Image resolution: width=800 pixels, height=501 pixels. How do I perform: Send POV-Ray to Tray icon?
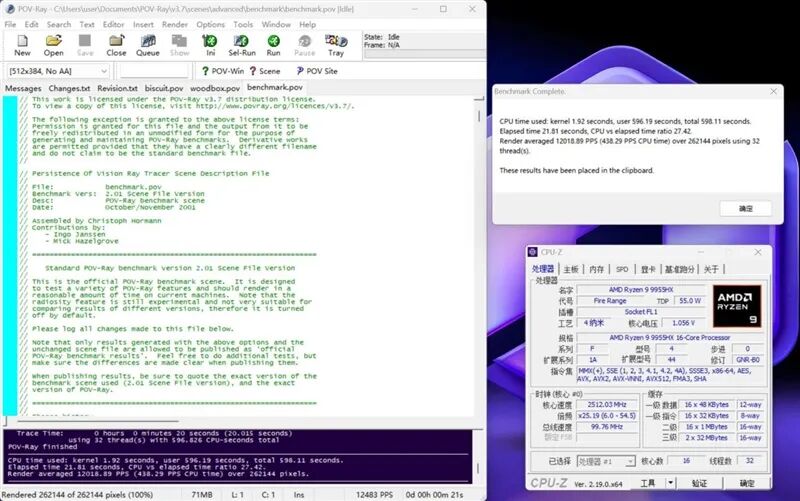[336, 45]
